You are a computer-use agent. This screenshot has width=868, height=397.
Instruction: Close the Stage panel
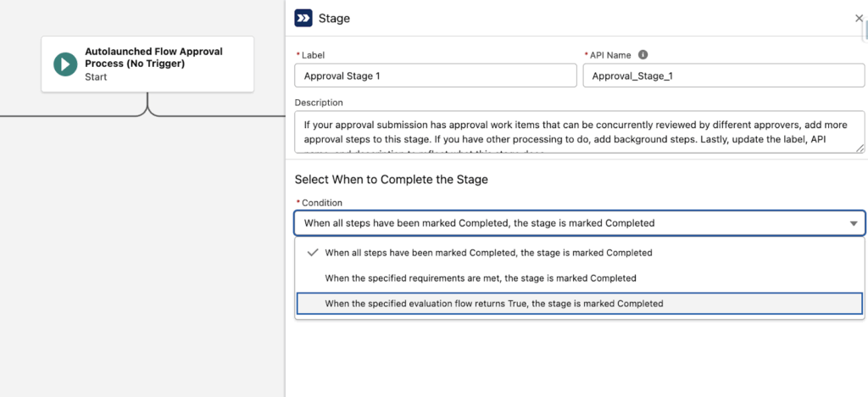[859, 19]
